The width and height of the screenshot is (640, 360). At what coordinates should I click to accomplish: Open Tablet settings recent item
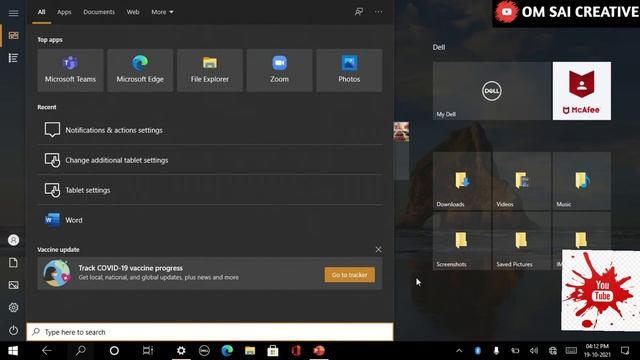point(210,190)
